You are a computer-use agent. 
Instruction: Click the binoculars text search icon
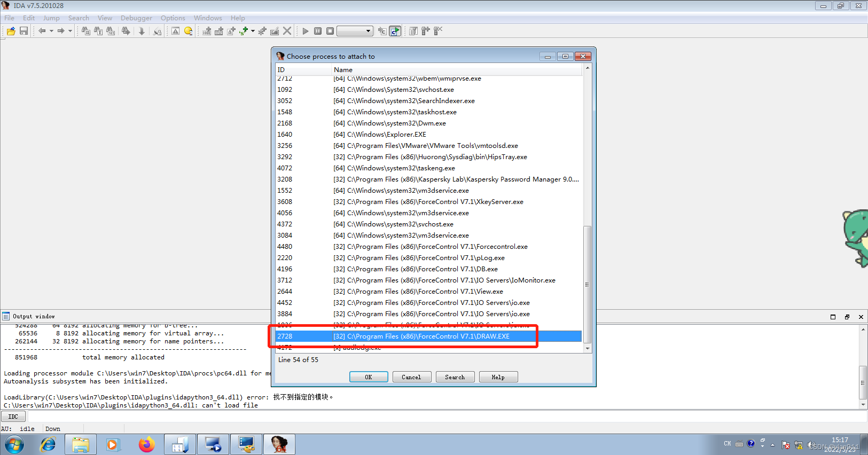(98, 31)
